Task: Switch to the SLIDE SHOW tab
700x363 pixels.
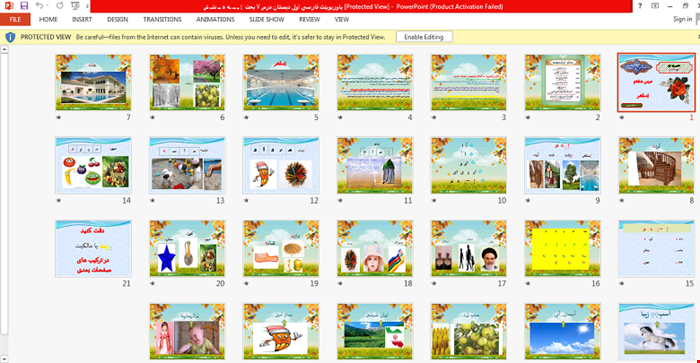Action: [267, 19]
